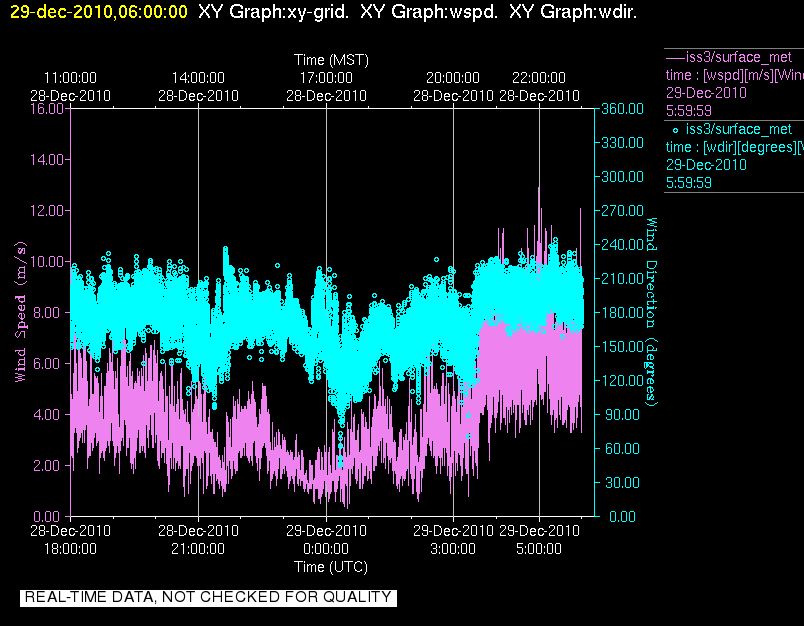Click the 16.00 wind speed tick label

(x=47, y=109)
